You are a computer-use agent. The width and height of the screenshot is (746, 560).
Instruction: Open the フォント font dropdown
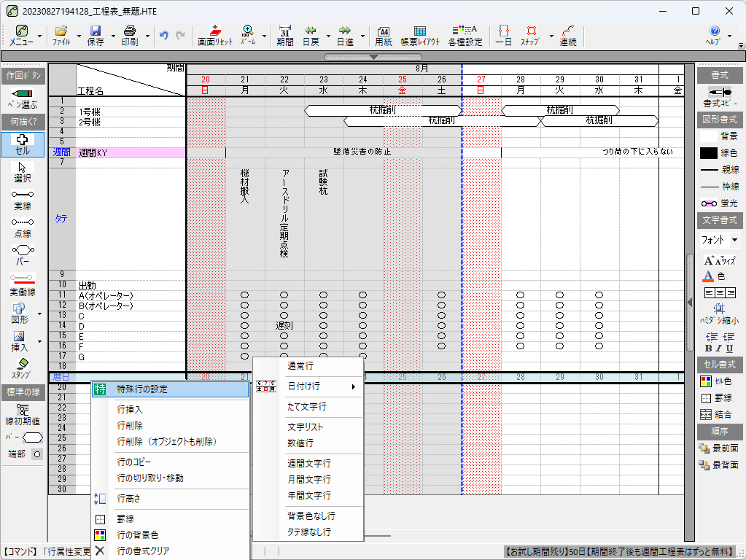(x=734, y=240)
